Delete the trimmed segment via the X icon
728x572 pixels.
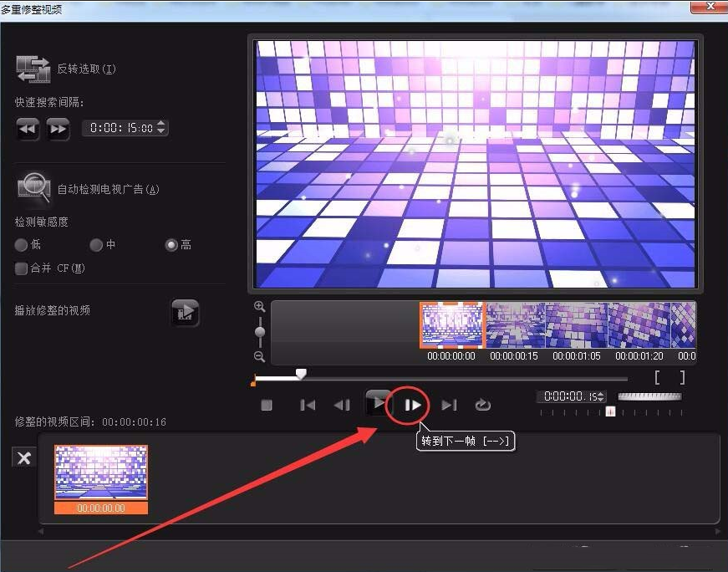[x=23, y=458]
